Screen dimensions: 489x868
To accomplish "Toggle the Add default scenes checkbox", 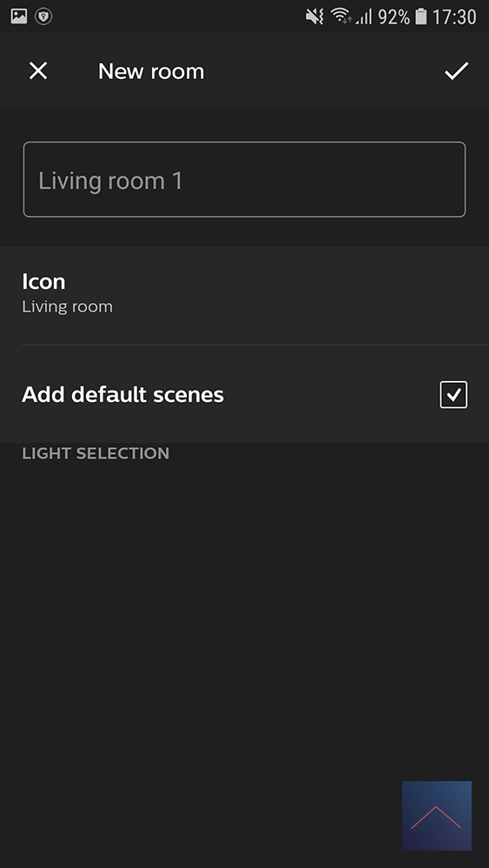I will point(453,395).
